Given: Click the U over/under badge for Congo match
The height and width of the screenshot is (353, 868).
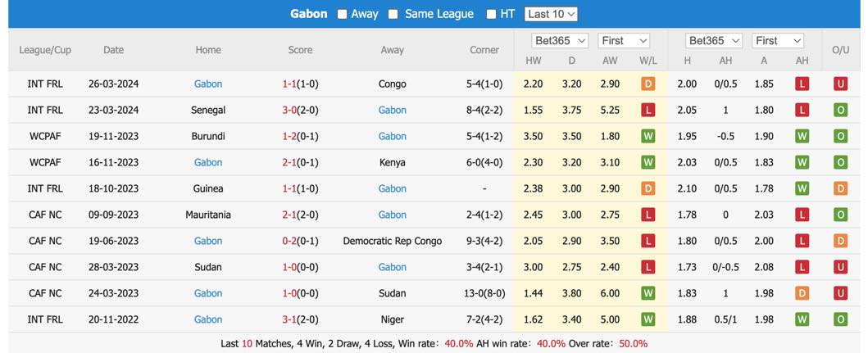Looking at the screenshot, I should [x=840, y=84].
